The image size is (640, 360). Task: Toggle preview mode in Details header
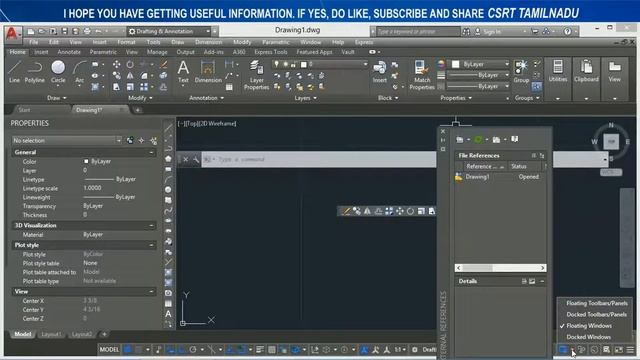[x=532, y=281]
